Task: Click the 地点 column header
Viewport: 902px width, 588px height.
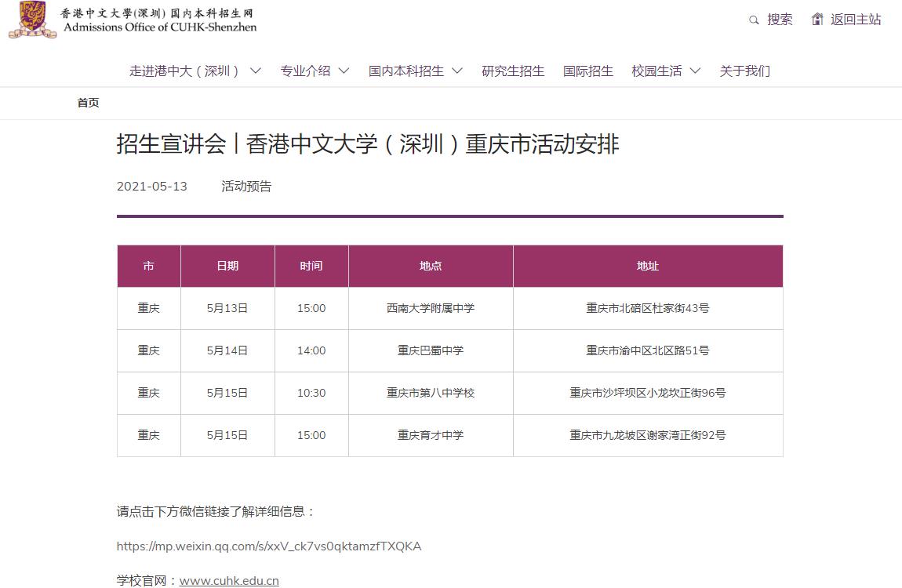Action: (431, 266)
